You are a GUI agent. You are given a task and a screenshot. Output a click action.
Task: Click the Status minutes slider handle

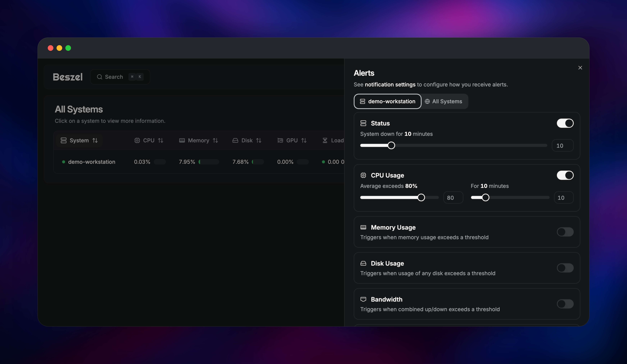coord(391,145)
